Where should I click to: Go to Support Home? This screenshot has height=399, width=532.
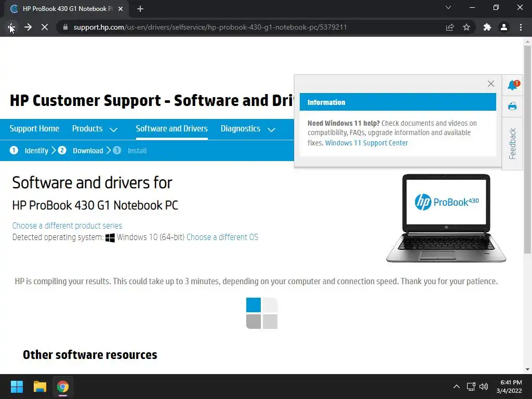point(34,129)
